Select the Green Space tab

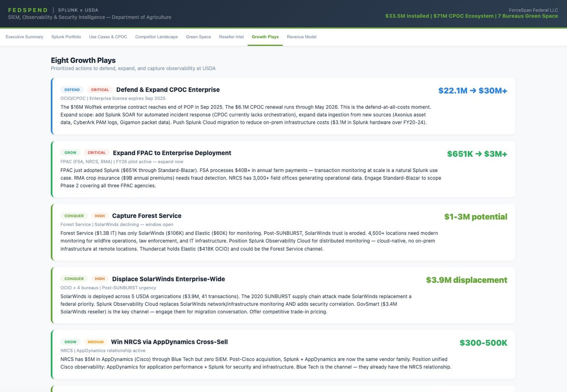point(198,37)
